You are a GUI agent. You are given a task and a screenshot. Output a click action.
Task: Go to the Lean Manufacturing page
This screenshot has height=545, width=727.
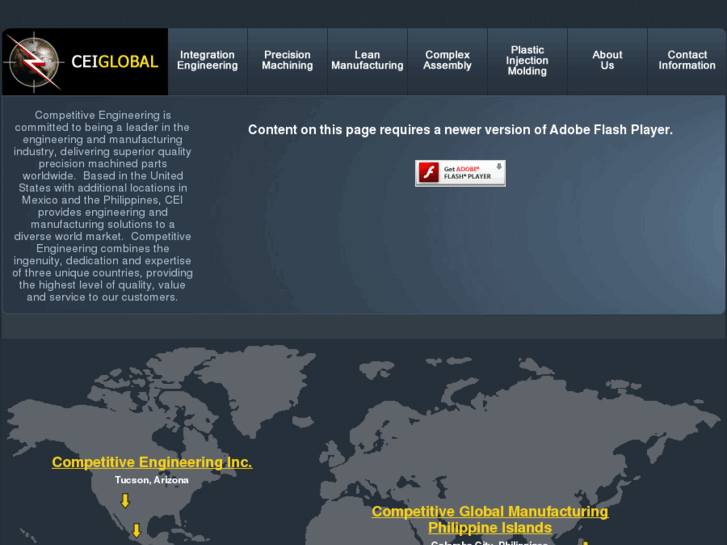[367, 60]
